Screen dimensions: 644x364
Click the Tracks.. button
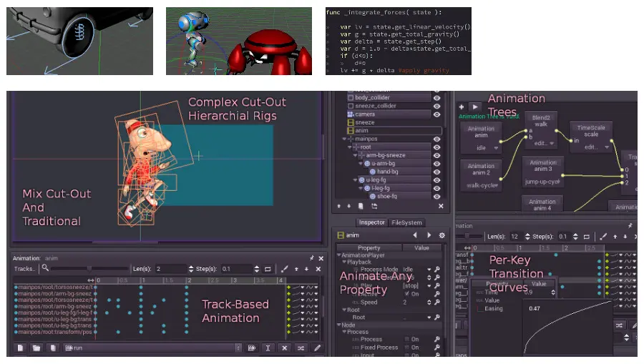coord(24,269)
